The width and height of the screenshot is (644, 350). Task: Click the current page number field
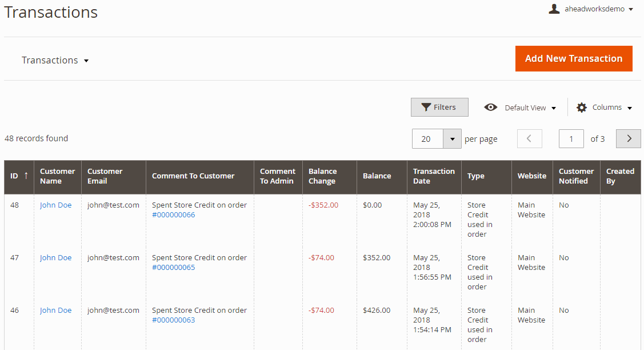click(571, 138)
